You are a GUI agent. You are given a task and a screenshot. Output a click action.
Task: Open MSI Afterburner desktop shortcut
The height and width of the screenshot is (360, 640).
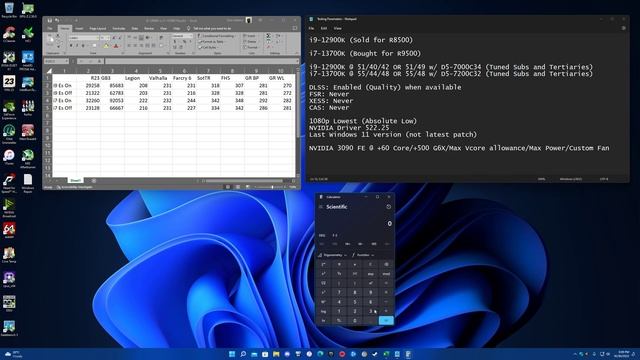coord(28,158)
